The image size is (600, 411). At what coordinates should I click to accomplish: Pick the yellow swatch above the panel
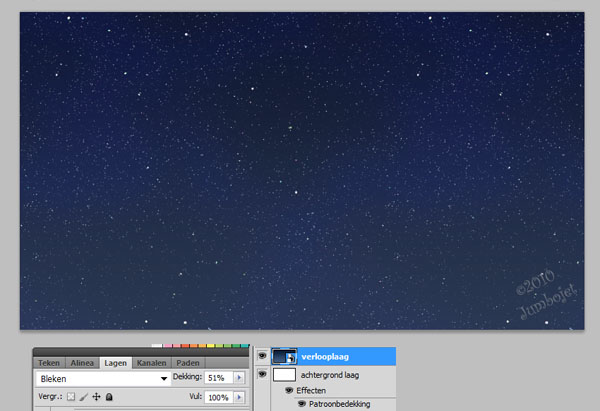(210, 346)
